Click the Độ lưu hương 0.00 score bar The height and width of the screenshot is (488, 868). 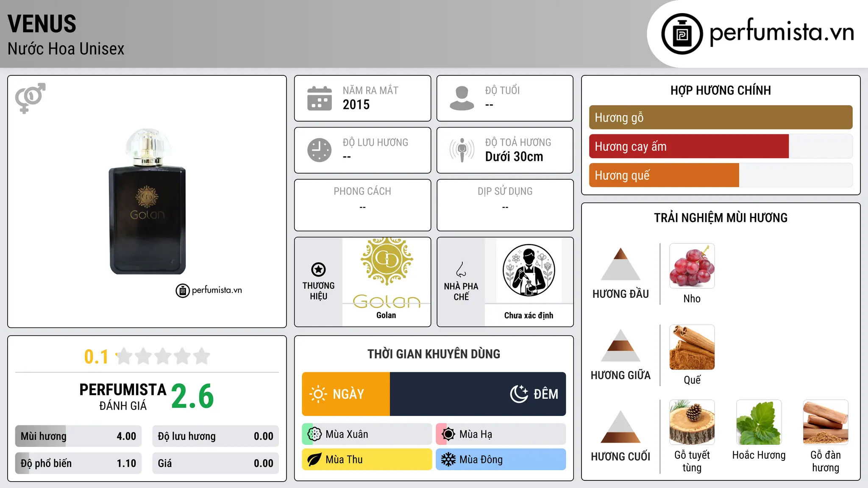pyautogui.click(x=216, y=436)
